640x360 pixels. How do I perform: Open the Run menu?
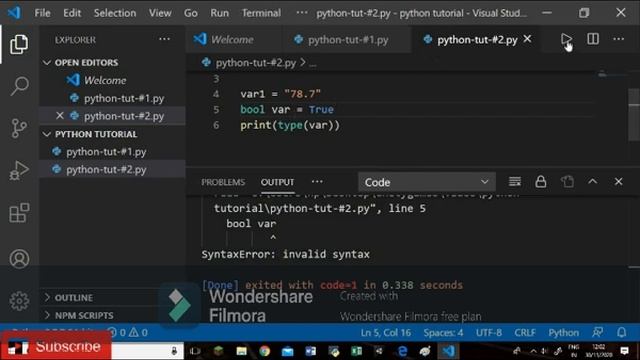(220, 13)
